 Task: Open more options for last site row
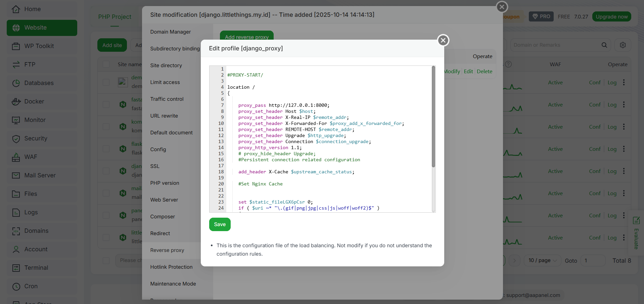click(x=624, y=237)
